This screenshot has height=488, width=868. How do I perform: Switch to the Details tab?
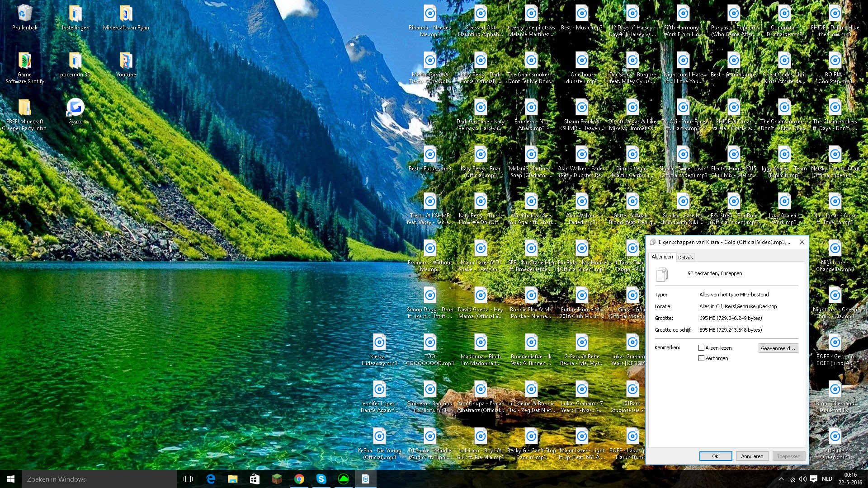[x=685, y=258]
